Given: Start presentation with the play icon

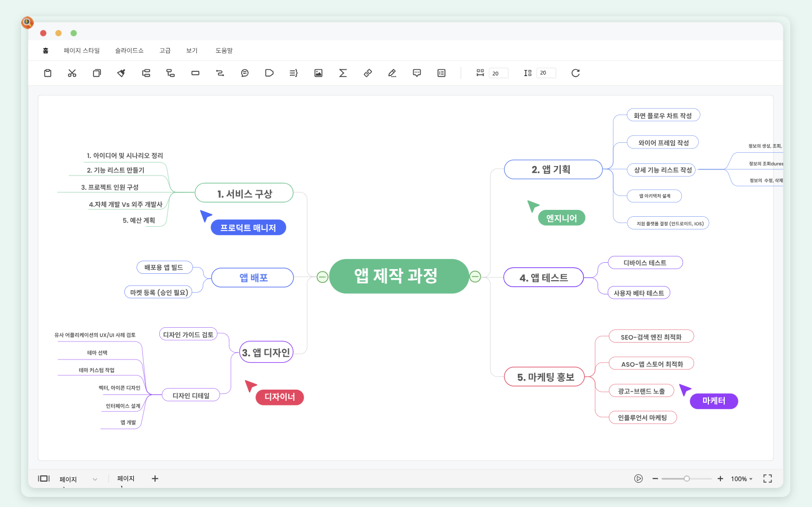Looking at the screenshot, I should click(638, 478).
